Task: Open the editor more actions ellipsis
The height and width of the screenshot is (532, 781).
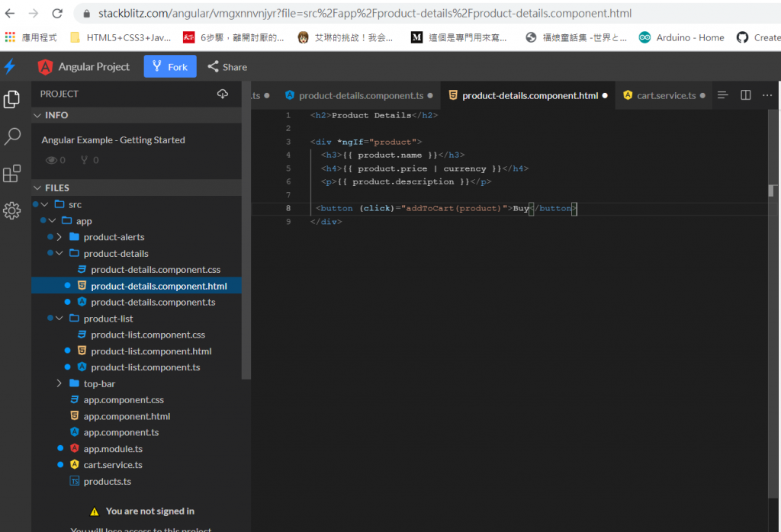Action: [x=767, y=95]
